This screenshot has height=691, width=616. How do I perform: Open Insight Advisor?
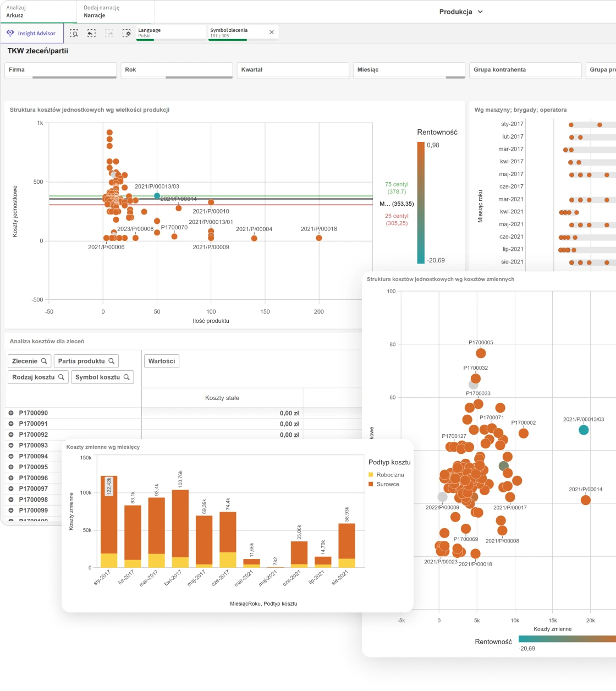coord(32,33)
